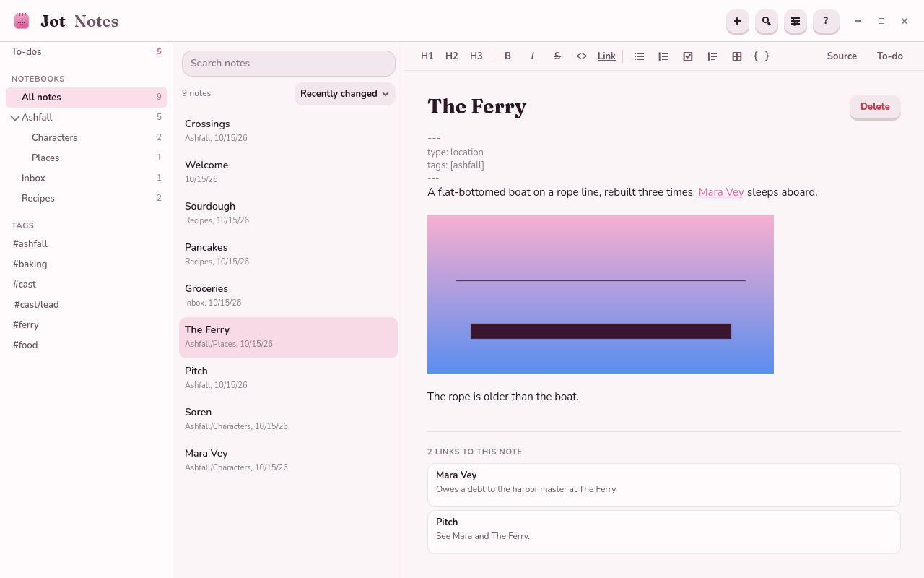Click the Link toolbar button
The height and width of the screenshot is (578, 924).
pyautogui.click(x=607, y=56)
